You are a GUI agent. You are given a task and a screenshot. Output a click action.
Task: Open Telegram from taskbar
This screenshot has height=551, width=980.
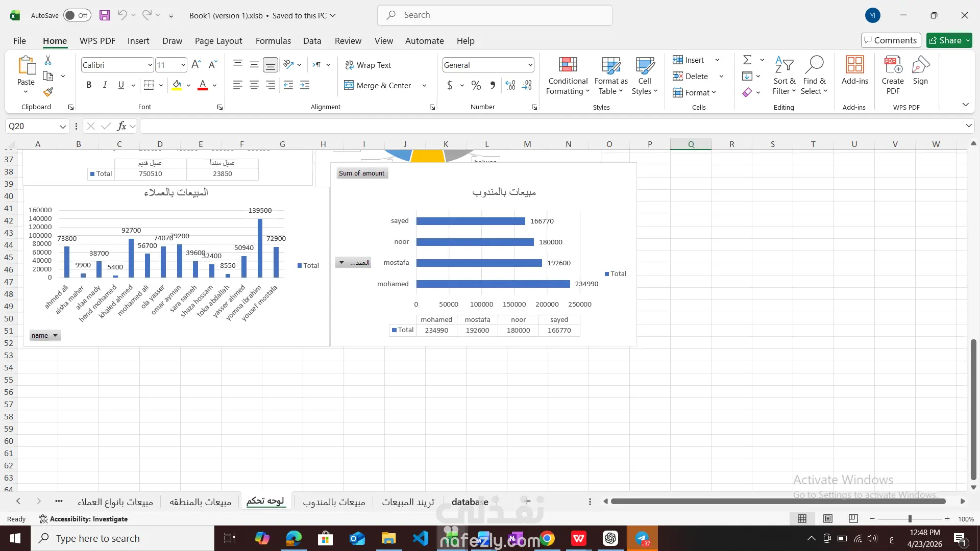[642, 538]
